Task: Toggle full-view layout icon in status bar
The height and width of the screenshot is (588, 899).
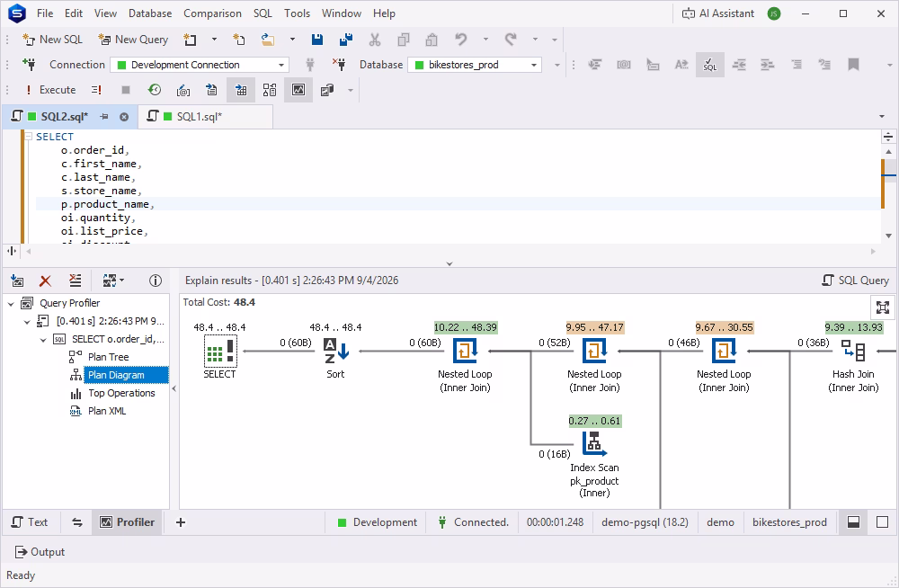Action: pyautogui.click(x=883, y=522)
